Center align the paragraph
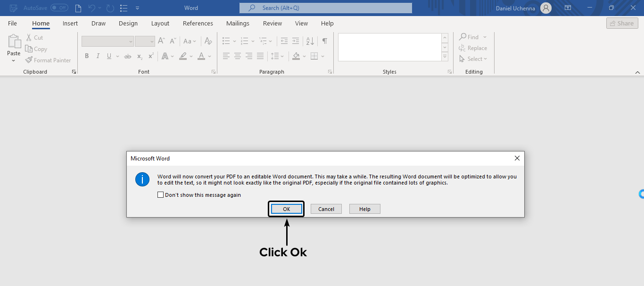 pyautogui.click(x=237, y=56)
